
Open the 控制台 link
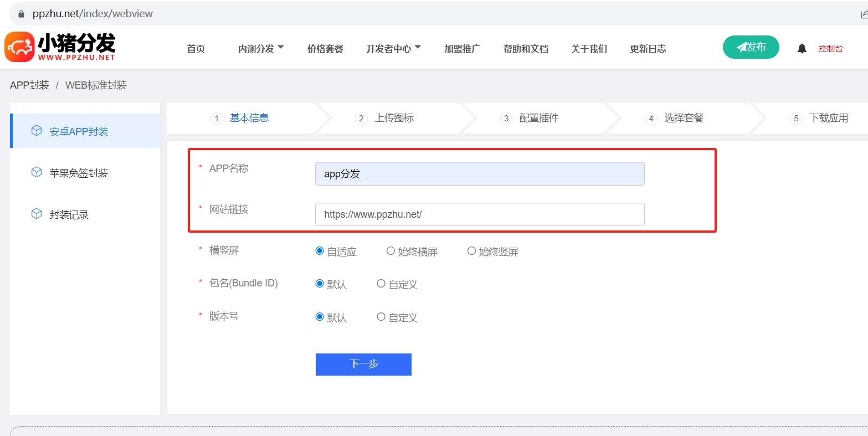click(x=830, y=49)
